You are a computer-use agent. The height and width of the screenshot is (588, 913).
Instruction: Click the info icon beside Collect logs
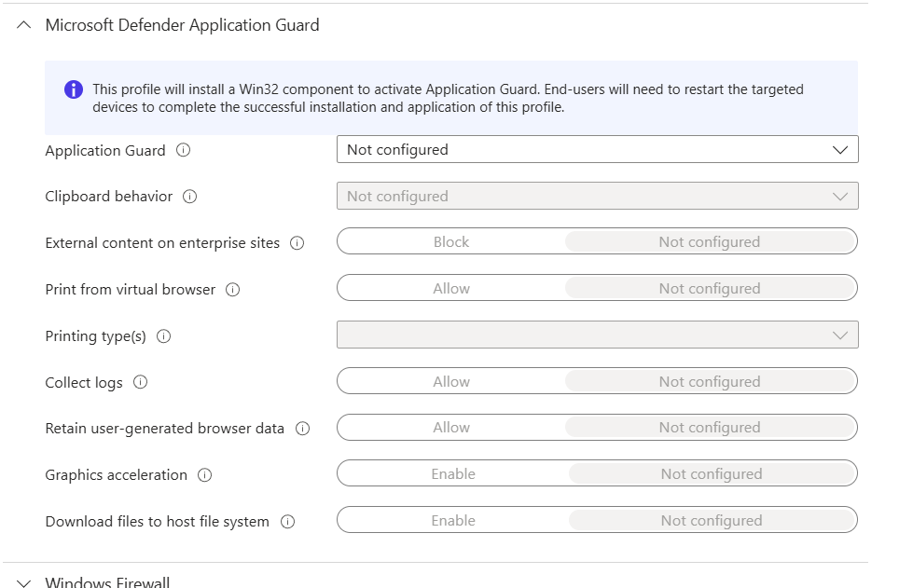140,382
